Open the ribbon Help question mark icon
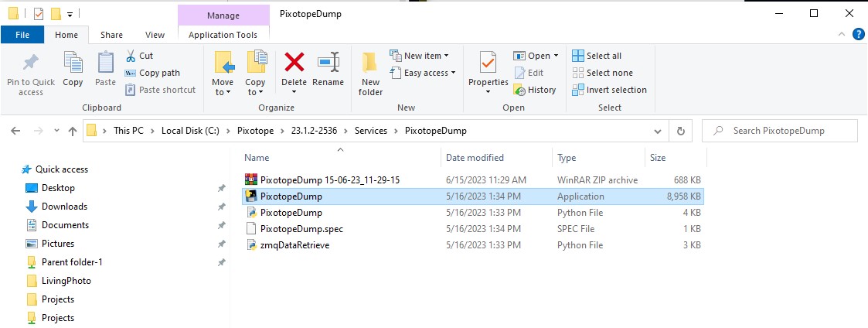The width and height of the screenshot is (868, 328). pyautogui.click(x=858, y=34)
